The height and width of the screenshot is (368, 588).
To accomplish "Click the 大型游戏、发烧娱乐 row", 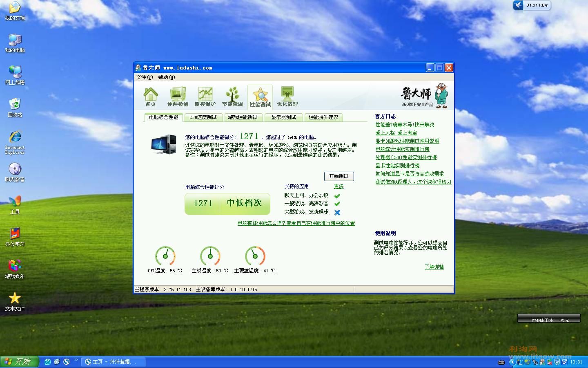I will 312,212.
